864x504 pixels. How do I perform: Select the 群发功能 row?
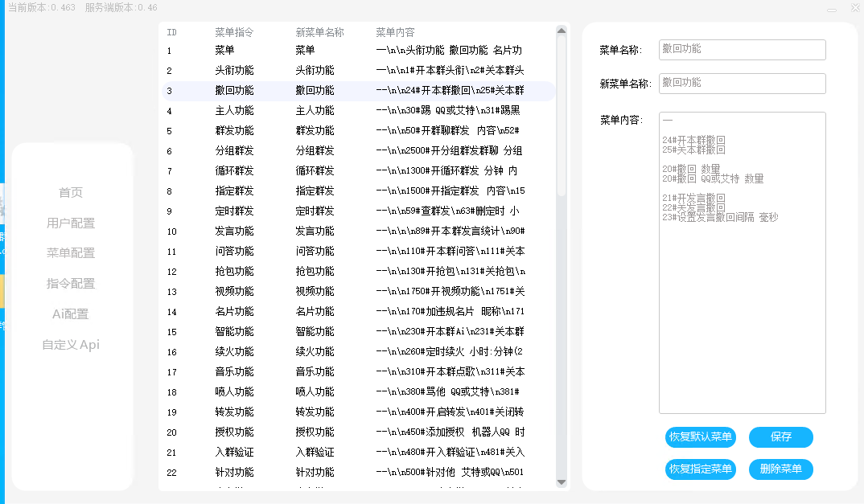[358, 130]
